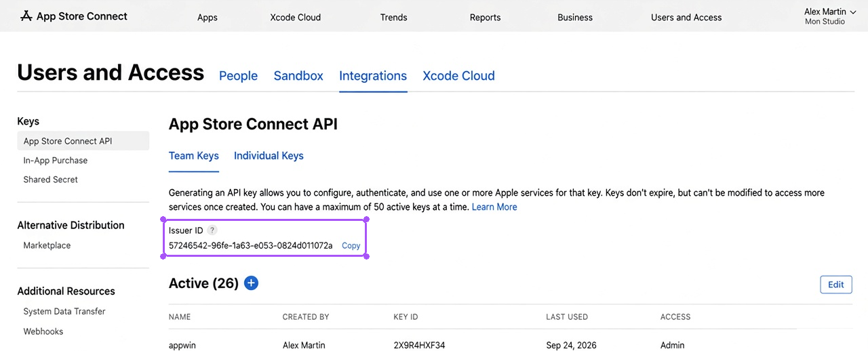Screen dimensions: 868x351
Task: Select the Team Keys tab
Action: (194, 156)
